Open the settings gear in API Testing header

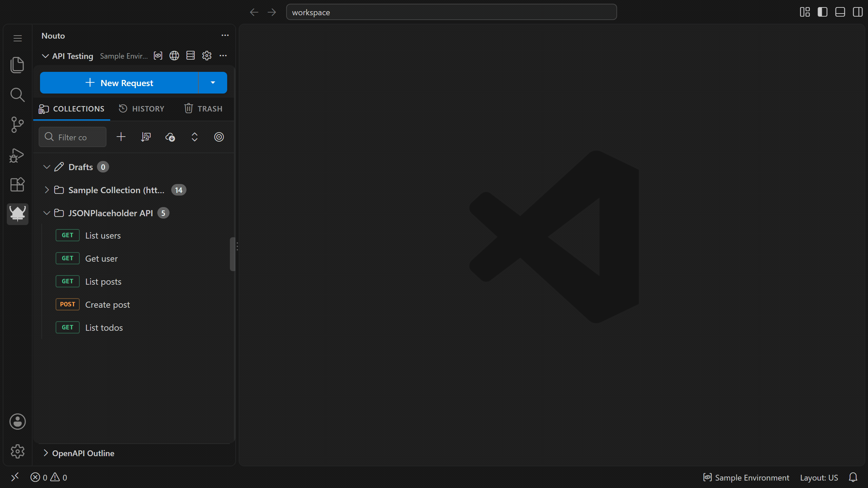(x=207, y=56)
